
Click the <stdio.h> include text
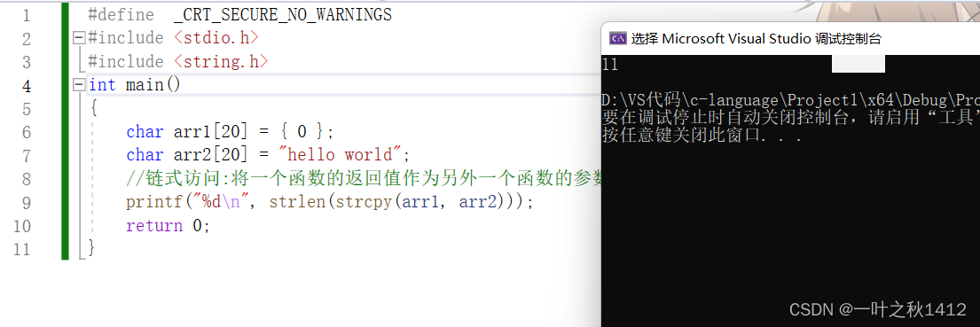(x=216, y=38)
